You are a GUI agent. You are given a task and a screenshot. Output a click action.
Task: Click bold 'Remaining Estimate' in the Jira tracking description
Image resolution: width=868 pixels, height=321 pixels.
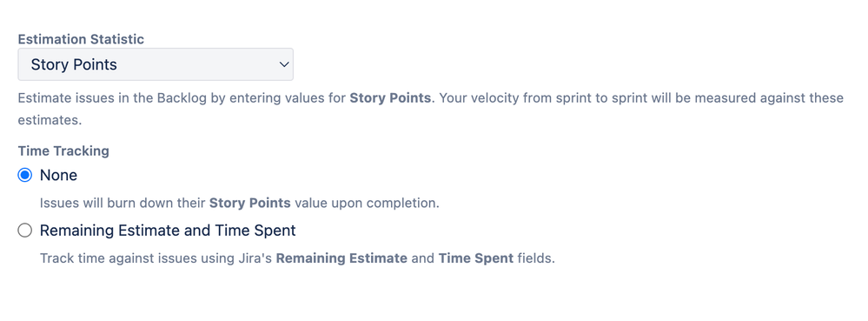point(341,258)
